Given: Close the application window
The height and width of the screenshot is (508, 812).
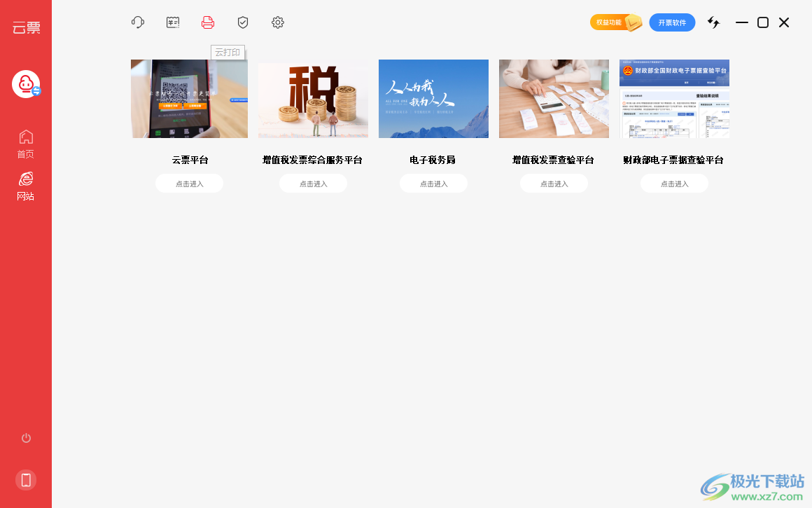Looking at the screenshot, I should tap(784, 22).
